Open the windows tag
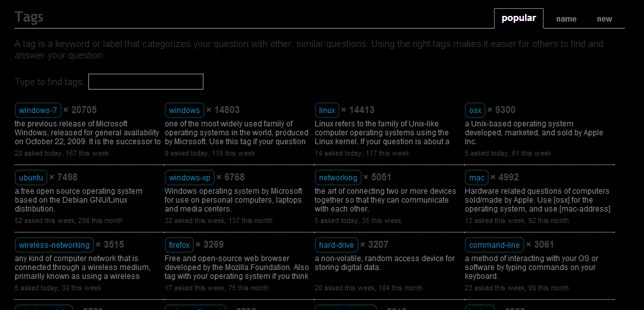This screenshot has width=644, height=310. pos(184,110)
